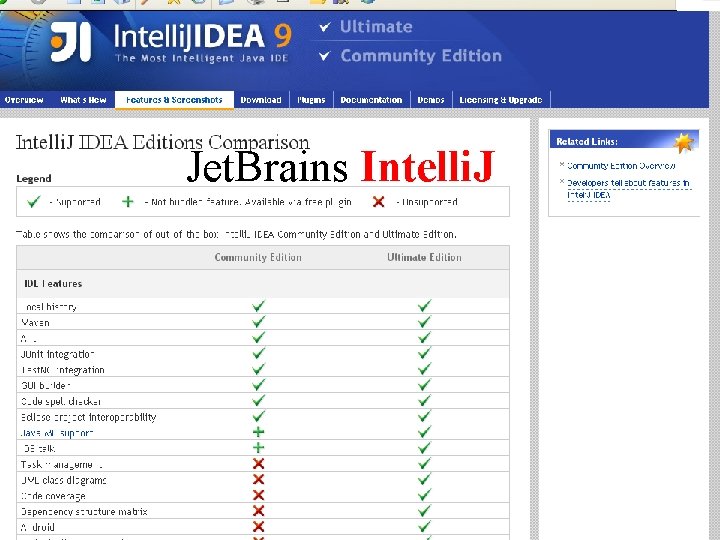
Task: Click the green checkmark in the Legend
Action: pyautogui.click(x=34, y=202)
